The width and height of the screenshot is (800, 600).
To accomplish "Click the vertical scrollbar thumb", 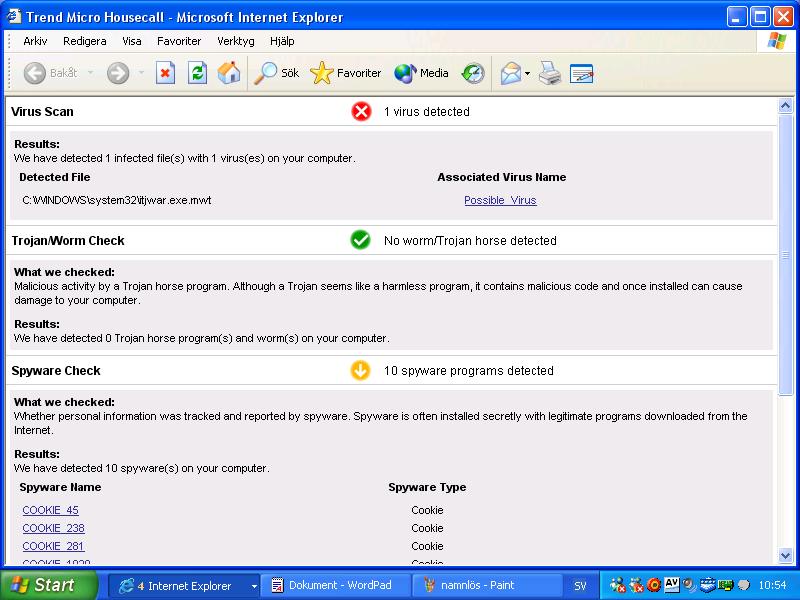I will (785, 255).
